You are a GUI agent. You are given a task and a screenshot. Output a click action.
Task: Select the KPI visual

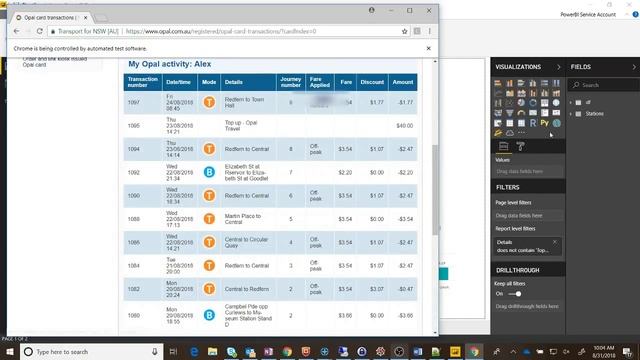556,113
